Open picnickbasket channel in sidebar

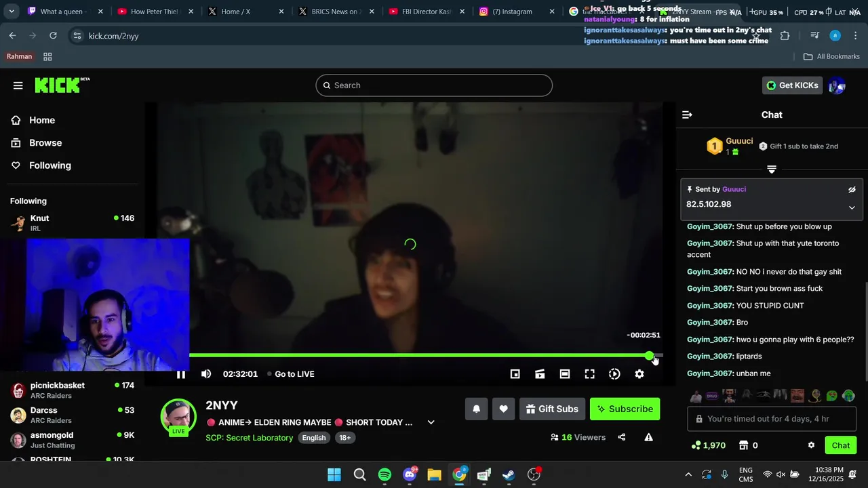tap(72, 390)
